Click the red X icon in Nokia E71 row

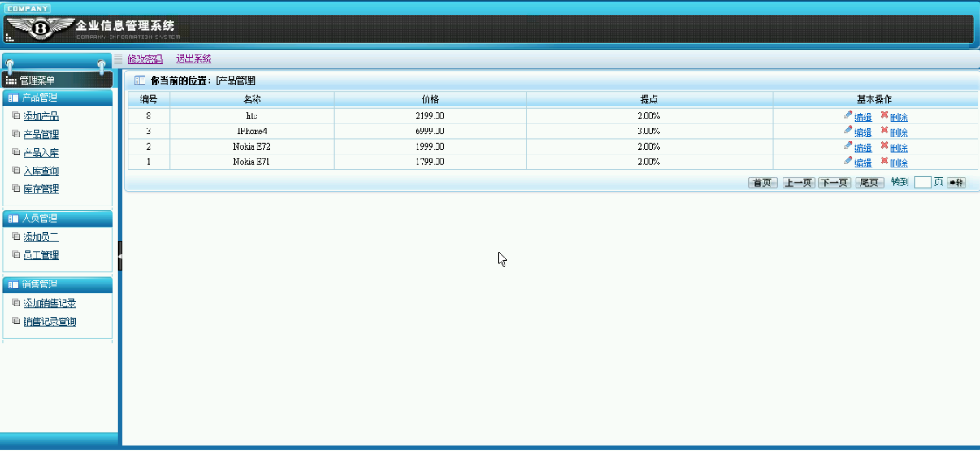pyautogui.click(x=884, y=161)
